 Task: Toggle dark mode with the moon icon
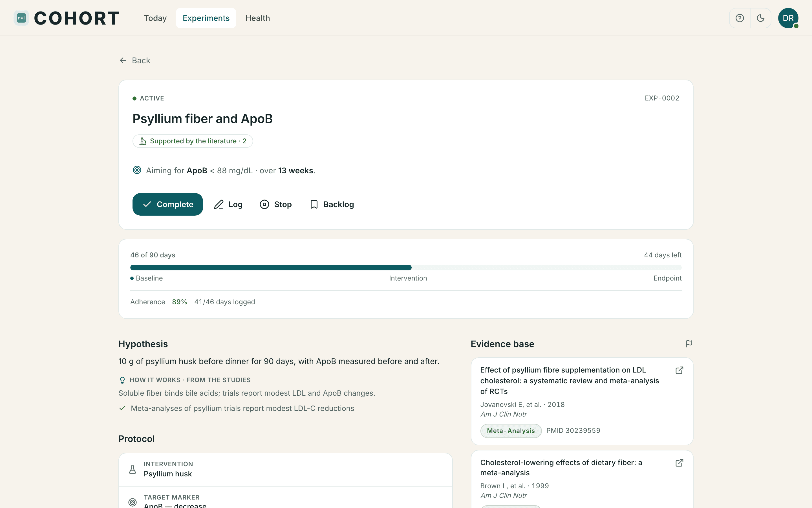point(760,18)
